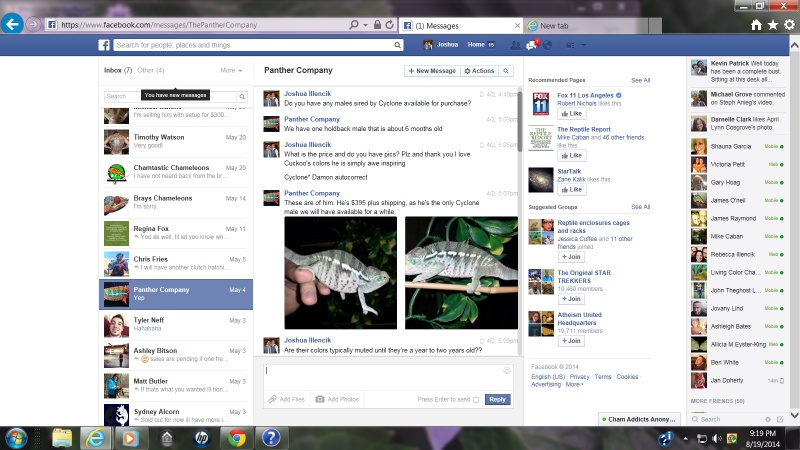This screenshot has height=450, width=800.
Task: Open Joshua profile in top bar
Action: pos(441,45)
